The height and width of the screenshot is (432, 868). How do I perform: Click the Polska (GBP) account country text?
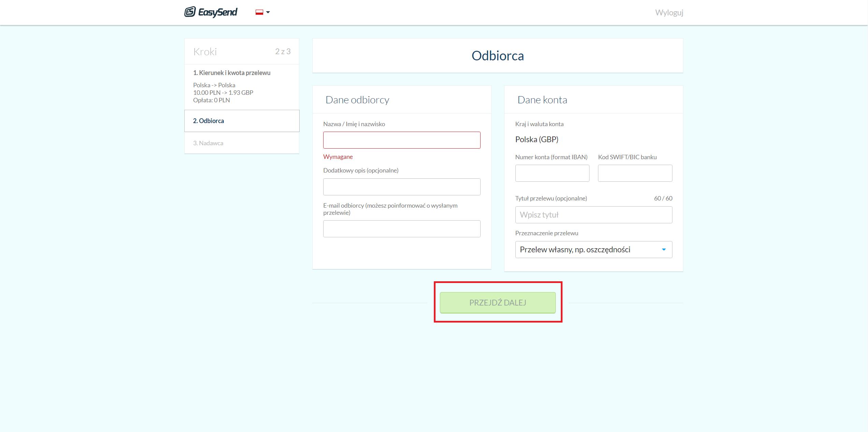click(537, 139)
